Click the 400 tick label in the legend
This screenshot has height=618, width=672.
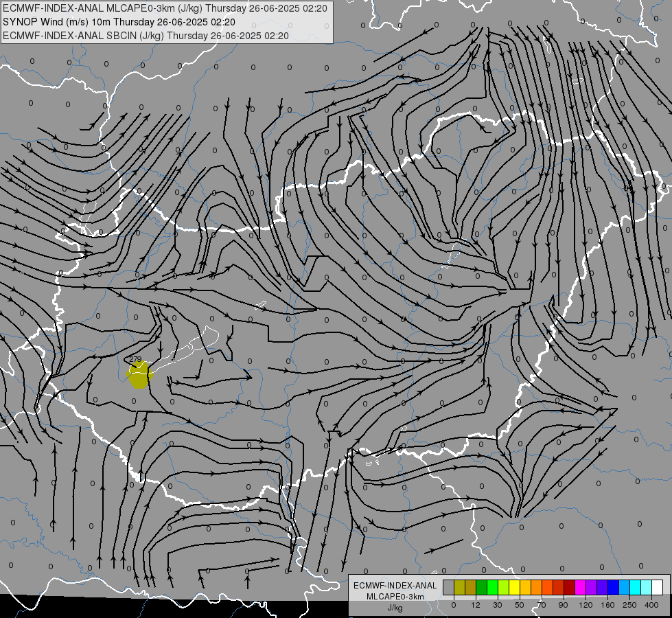[x=651, y=605]
